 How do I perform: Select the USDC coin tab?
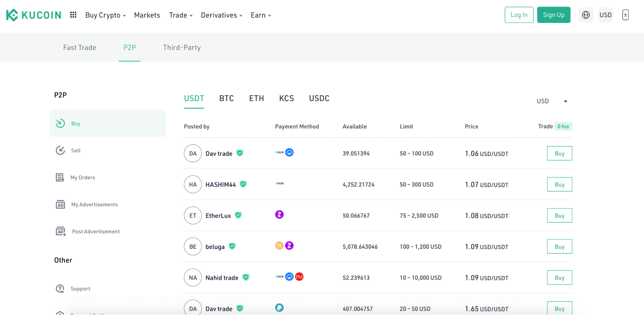[x=319, y=98]
